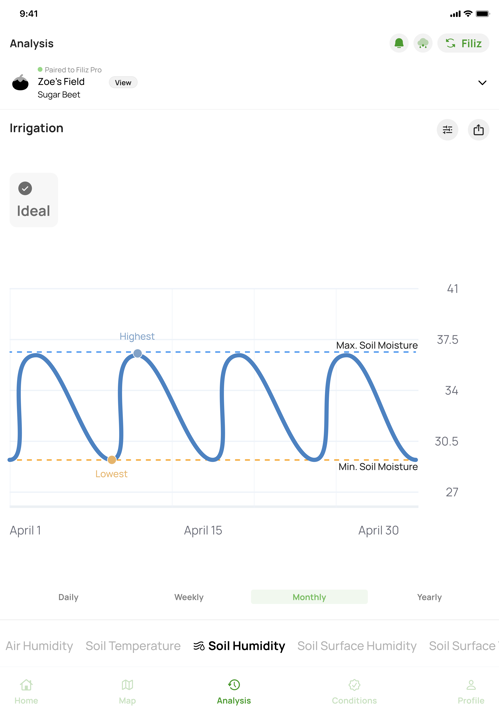Viewport: 499px width, 714px height.
Task: Select the Yearly time range
Action: (x=429, y=597)
